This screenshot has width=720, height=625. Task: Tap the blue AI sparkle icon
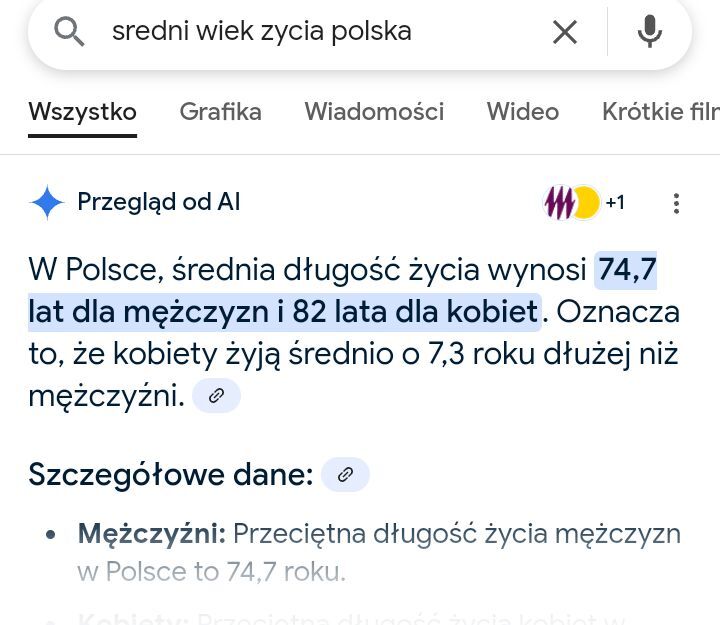(x=47, y=203)
